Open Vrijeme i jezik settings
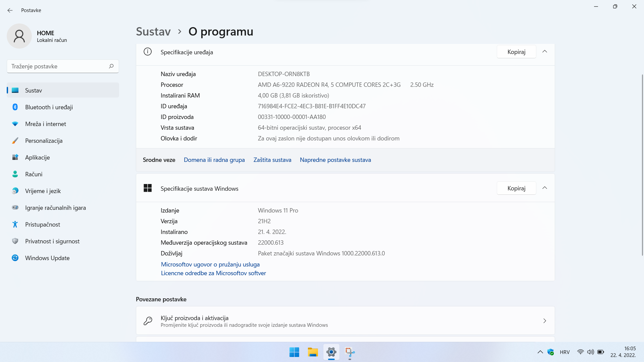The width and height of the screenshot is (644, 362). [x=63, y=191]
